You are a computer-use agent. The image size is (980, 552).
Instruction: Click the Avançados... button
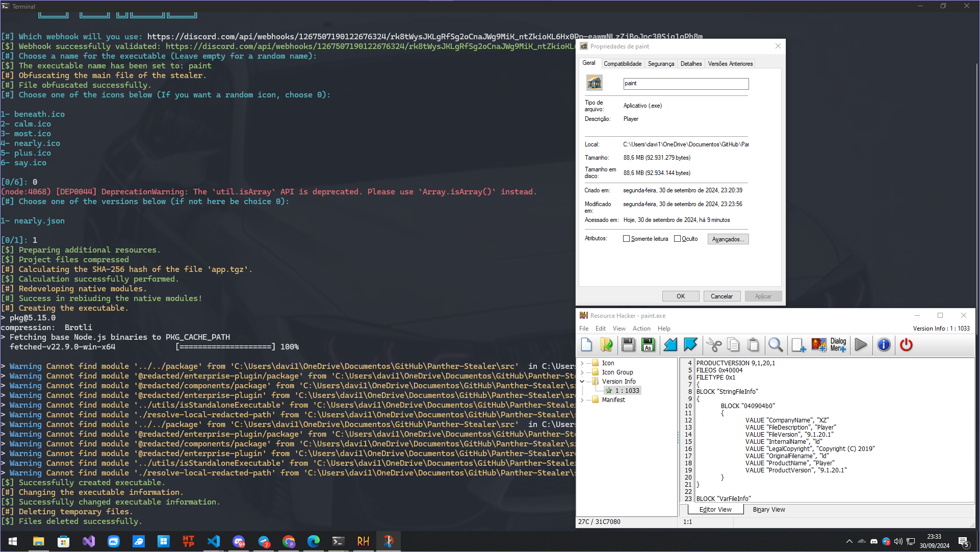click(x=728, y=239)
